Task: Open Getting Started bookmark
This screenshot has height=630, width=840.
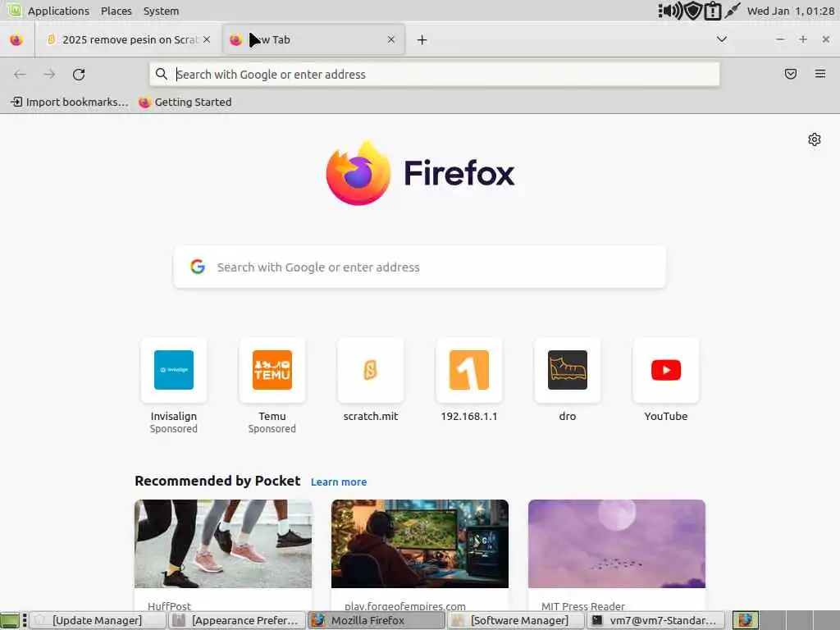Action: click(x=185, y=102)
